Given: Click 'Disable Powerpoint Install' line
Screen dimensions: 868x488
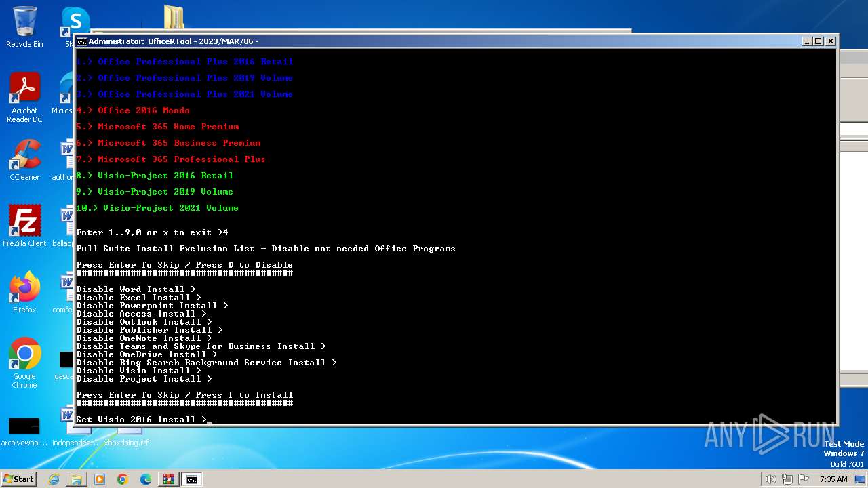Looking at the screenshot, I should [152, 306].
